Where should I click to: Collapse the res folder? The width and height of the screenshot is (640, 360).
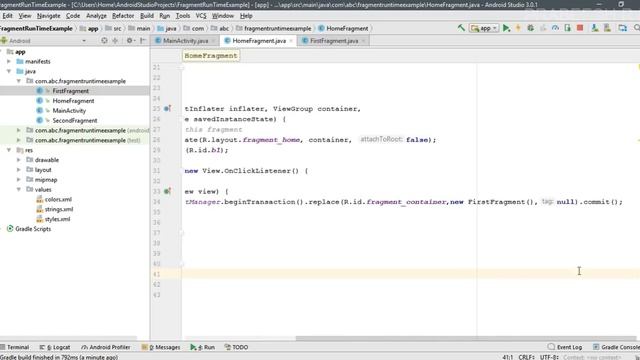tap(9, 150)
